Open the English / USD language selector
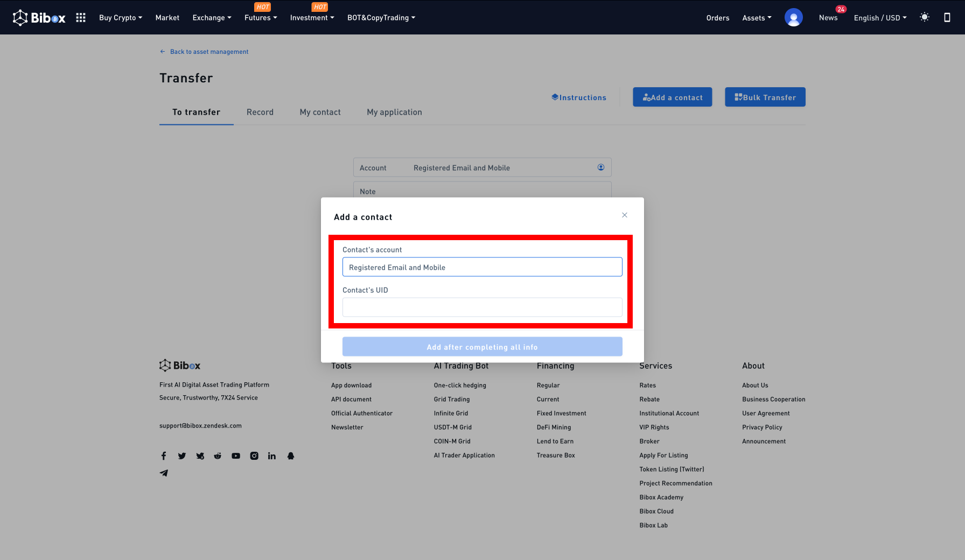Image resolution: width=965 pixels, height=560 pixels. pos(880,18)
